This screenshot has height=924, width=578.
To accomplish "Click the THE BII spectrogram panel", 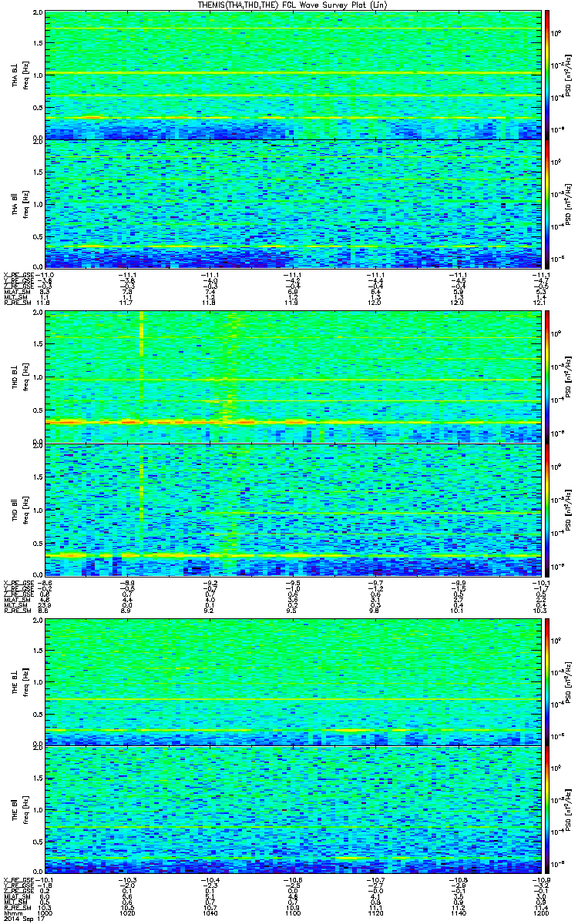I will pyautogui.click(x=292, y=810).
